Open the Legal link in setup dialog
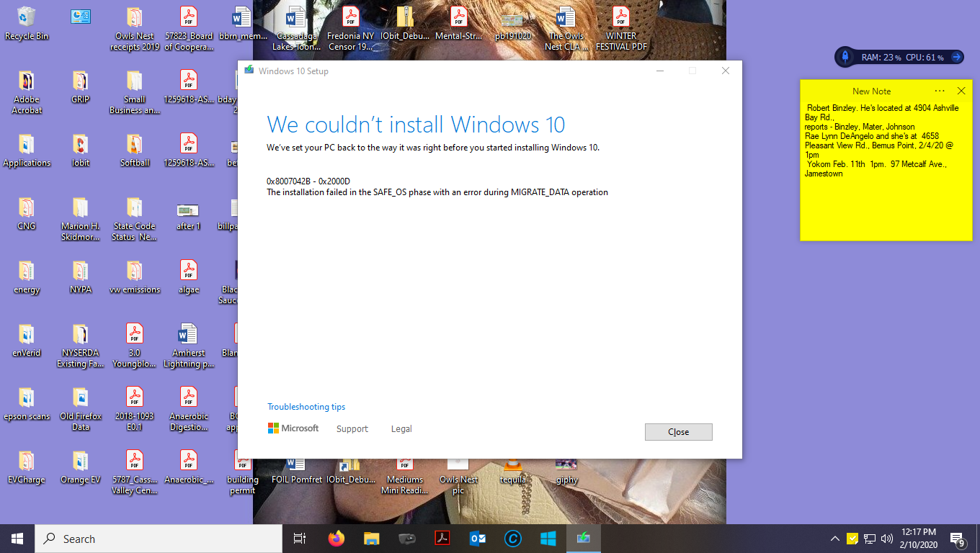This screenshot has width=980, height=553. pyautogui.click(x=401, y=428)
